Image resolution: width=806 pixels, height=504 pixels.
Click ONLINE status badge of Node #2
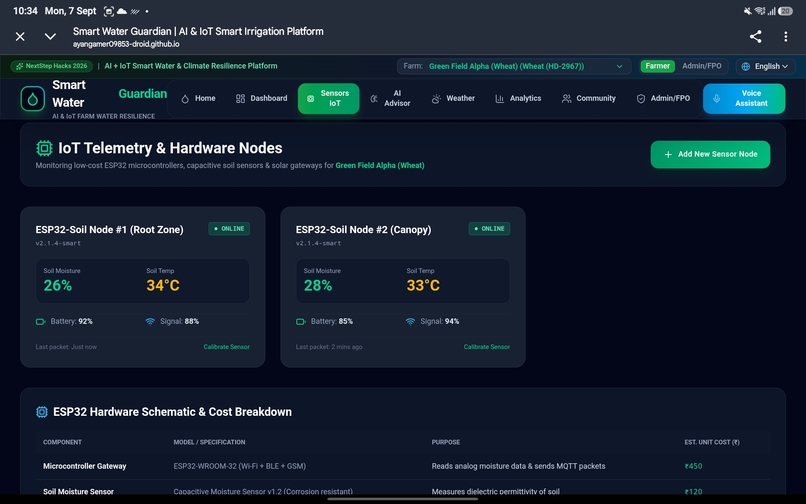489,229
